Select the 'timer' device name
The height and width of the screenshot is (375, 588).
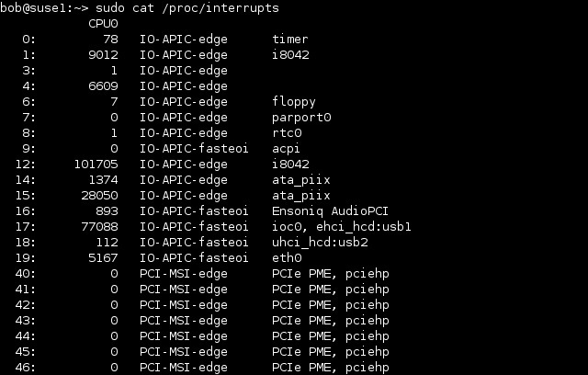290,39
